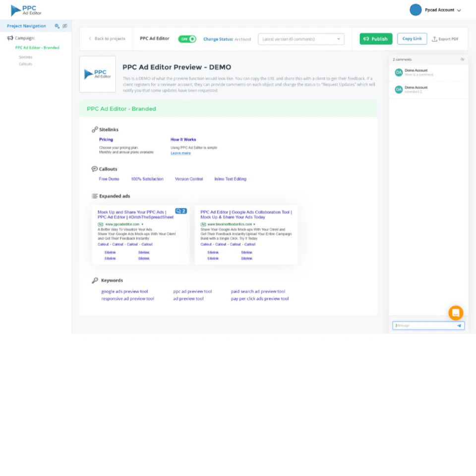
Task: Click the Change Status label
Action: tap(218, 39)
